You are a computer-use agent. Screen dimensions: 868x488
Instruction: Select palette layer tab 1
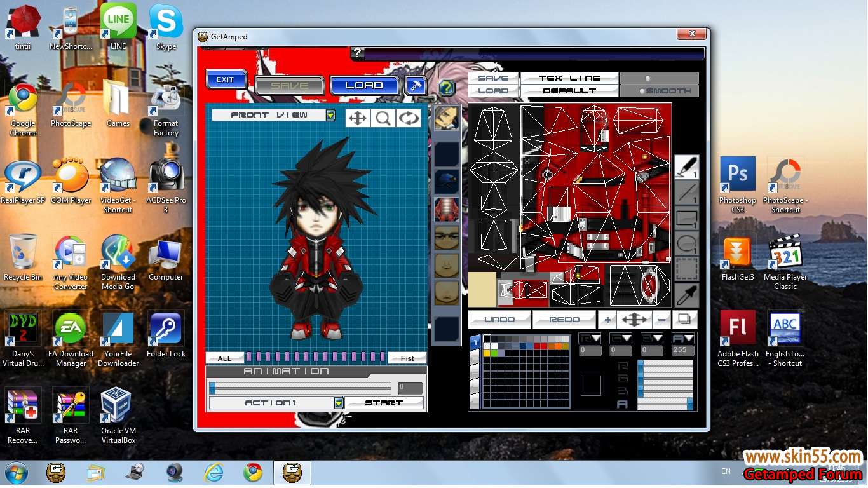(475, 342)
